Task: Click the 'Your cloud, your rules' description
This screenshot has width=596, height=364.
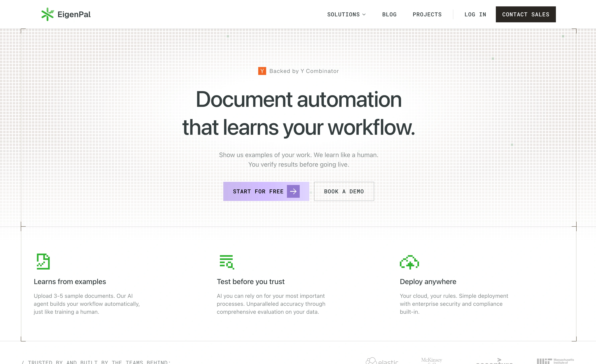Action: pyautogui.click(x=454, y=304)
